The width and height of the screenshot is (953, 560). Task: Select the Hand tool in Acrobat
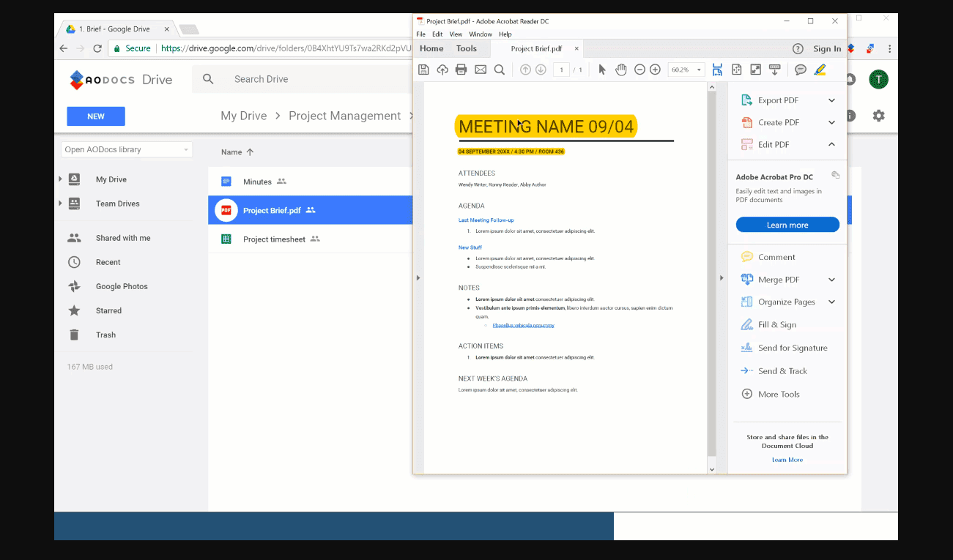coord(621,69)
